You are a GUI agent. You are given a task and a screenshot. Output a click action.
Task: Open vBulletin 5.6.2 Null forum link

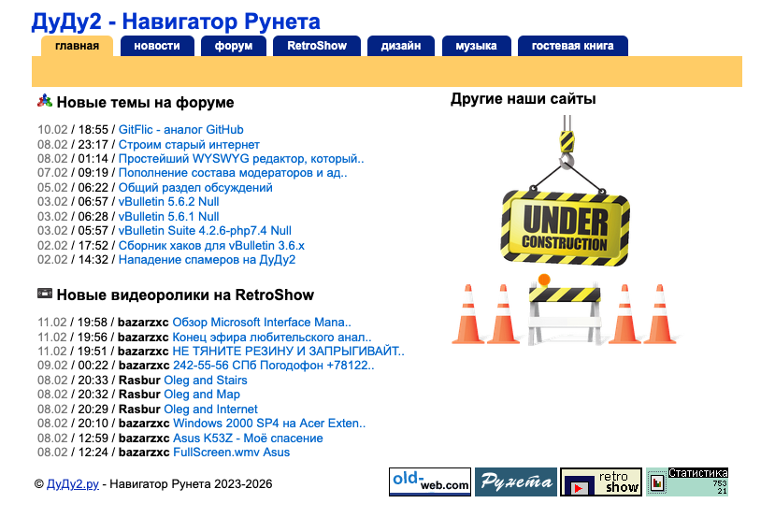(x=168, y=202)
